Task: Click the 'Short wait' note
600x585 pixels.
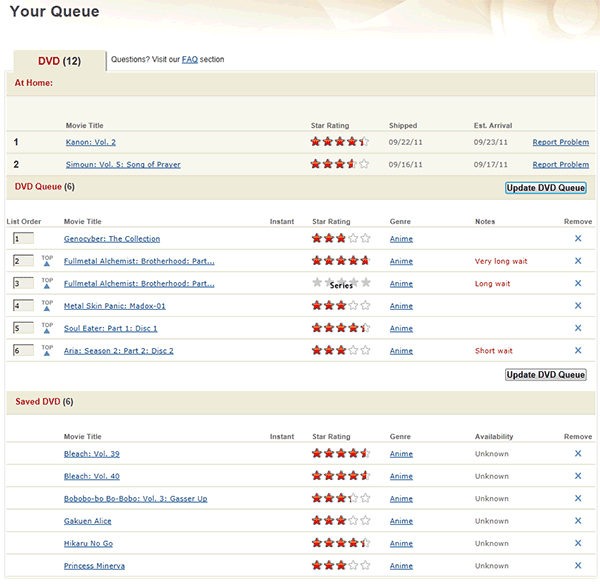Action: pyautogui.click(x=494, y=351)
